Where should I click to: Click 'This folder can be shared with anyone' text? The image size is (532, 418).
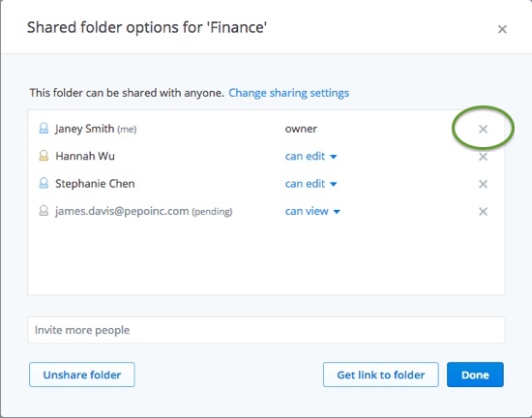tap(127, 93)
